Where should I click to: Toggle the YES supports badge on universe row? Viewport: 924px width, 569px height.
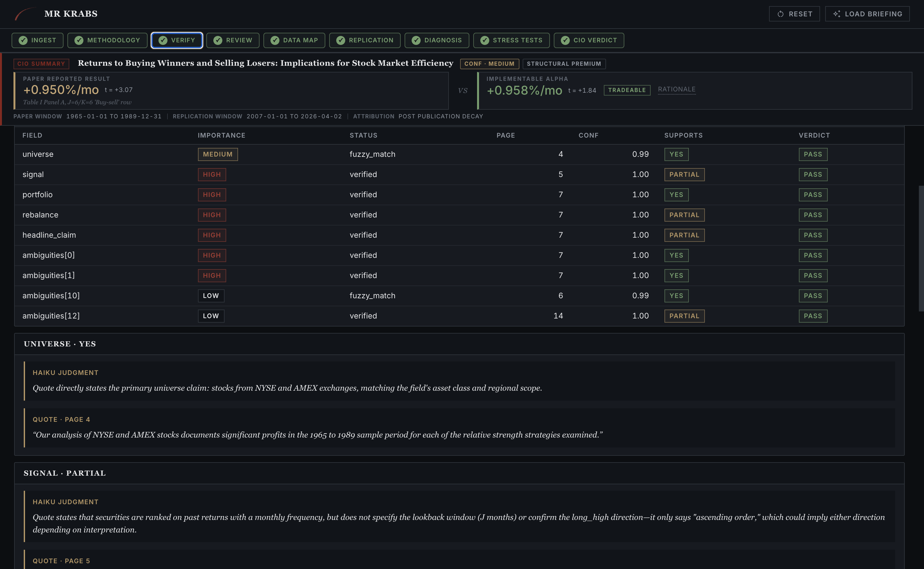tap(676, 154)
